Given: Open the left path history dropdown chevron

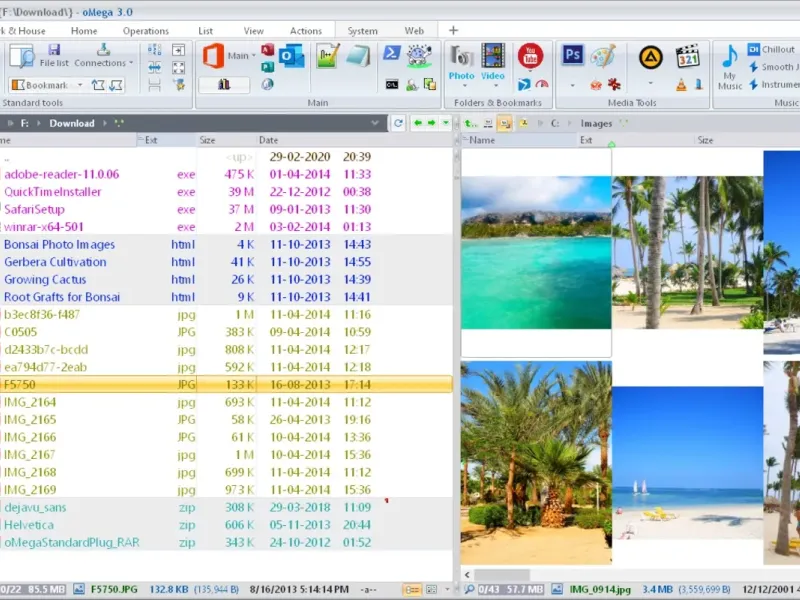Looking at the screenshot, I should tap(375, 123).
